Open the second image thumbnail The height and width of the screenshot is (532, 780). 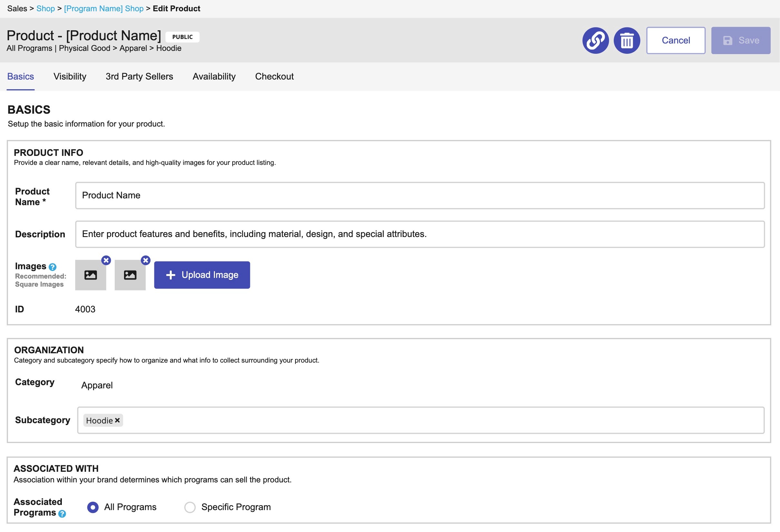130,275
